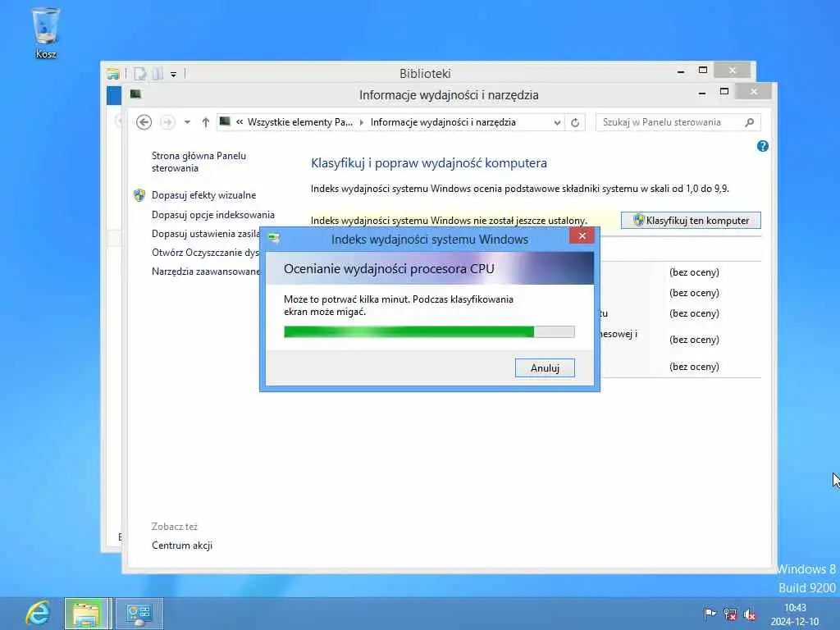Click the search magnifier icon
This screenshot has height=630, width=840.
coord(750,122)
